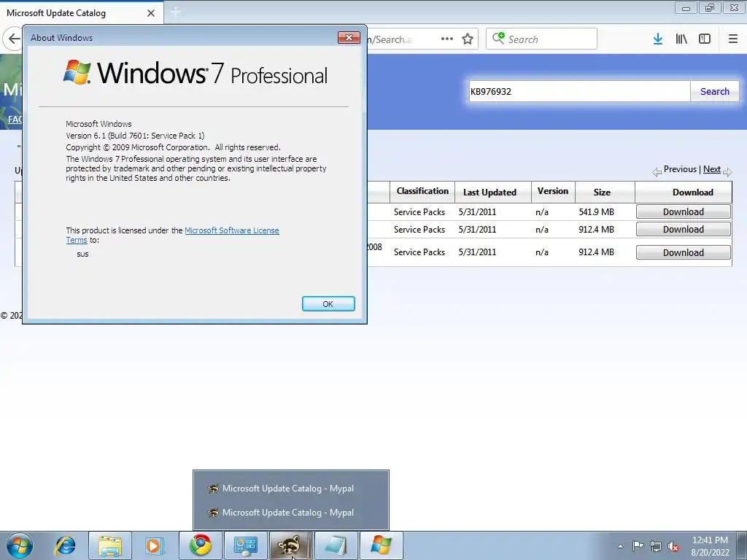This screenshot has width=747, height=560.
Task: Select the first Mypal window preview entry
Action: click(x=290, y=488)
